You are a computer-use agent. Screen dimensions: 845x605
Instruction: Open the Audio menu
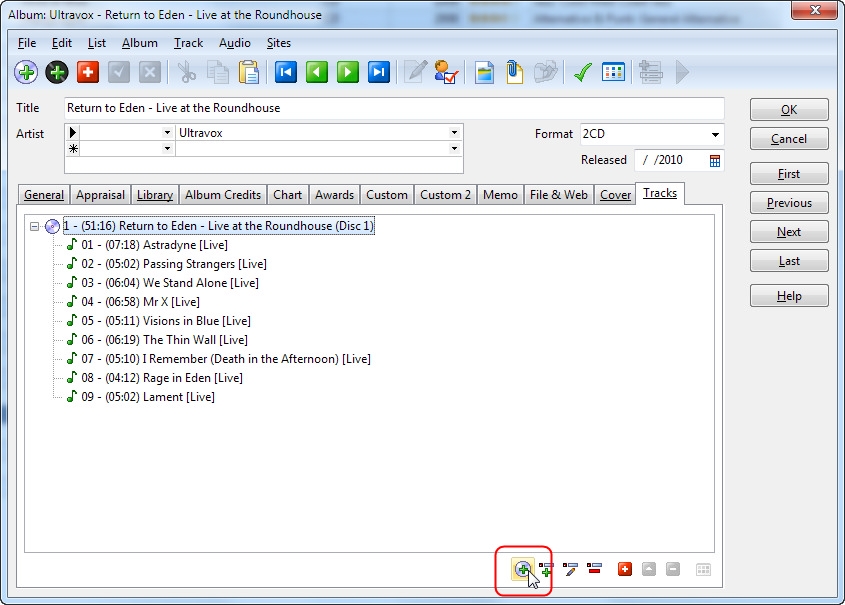(x=234, y=43)
